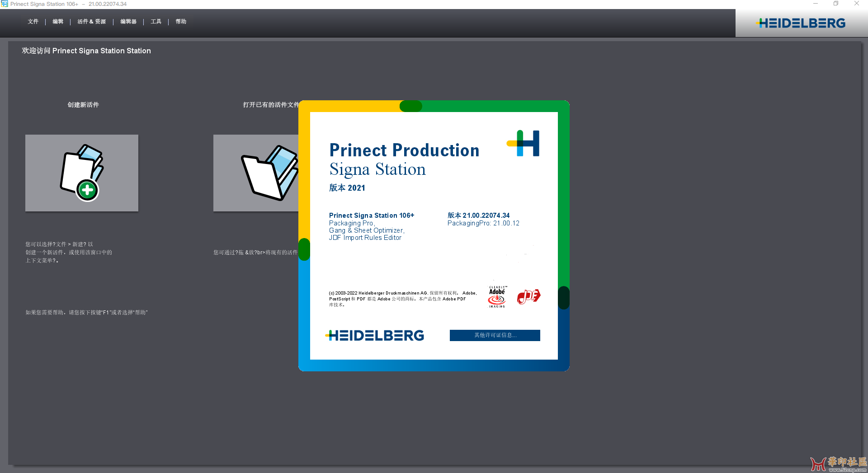This screenshot has width=868, height=473.
Task: Click the Prinect Signa Station 106+ label
Action: point(372,215)
